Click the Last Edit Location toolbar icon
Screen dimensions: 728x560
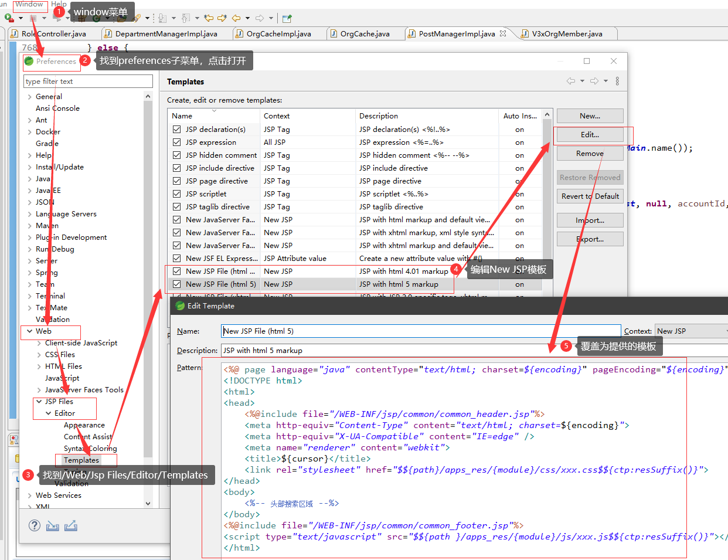pos(208,18)
